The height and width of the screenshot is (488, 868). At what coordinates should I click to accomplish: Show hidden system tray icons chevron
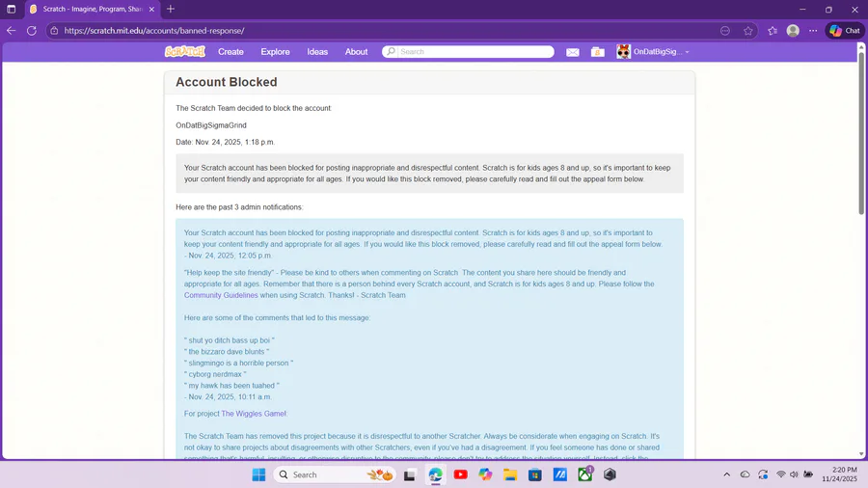(727, 474)
